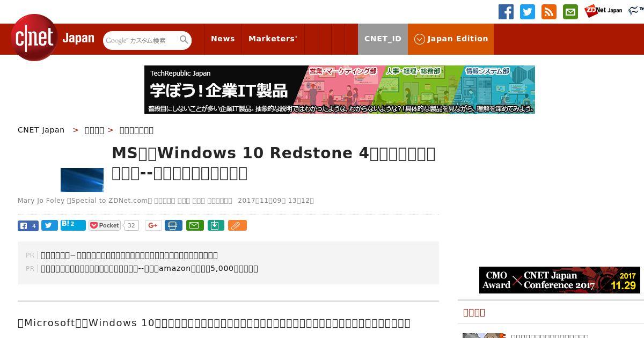644x338 pixels.
Task: Share article on Google Plus
Action: [153, 226]
